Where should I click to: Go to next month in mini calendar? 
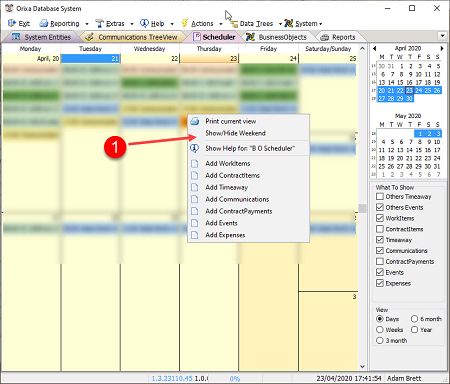[442, 48]
